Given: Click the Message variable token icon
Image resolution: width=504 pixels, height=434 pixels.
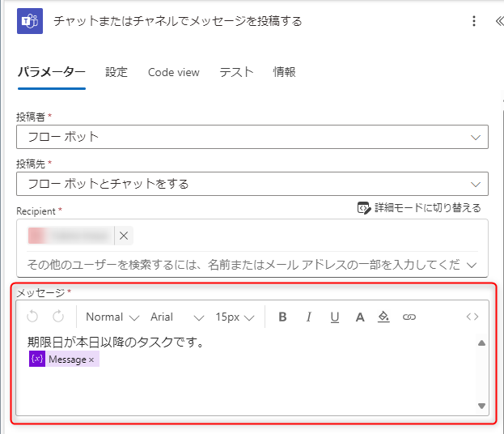Looking at the screenshot, I should point(37,359).
